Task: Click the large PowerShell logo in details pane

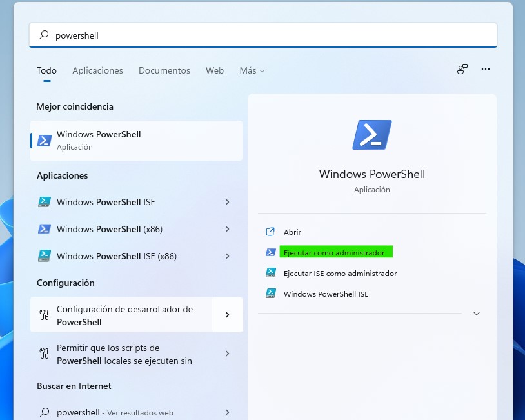Action: click(x=372, y=135)
